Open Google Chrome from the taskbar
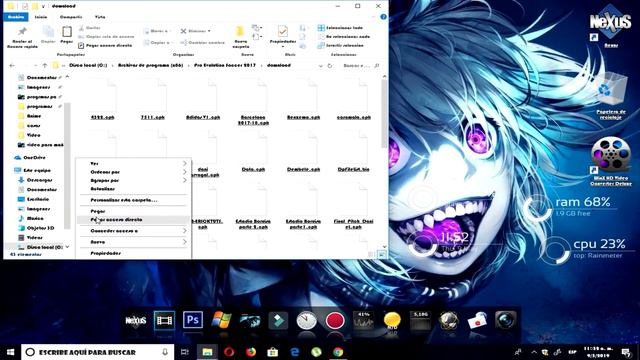Image resolution: width=640 pixels, height=360 pixels. (338, 352)
